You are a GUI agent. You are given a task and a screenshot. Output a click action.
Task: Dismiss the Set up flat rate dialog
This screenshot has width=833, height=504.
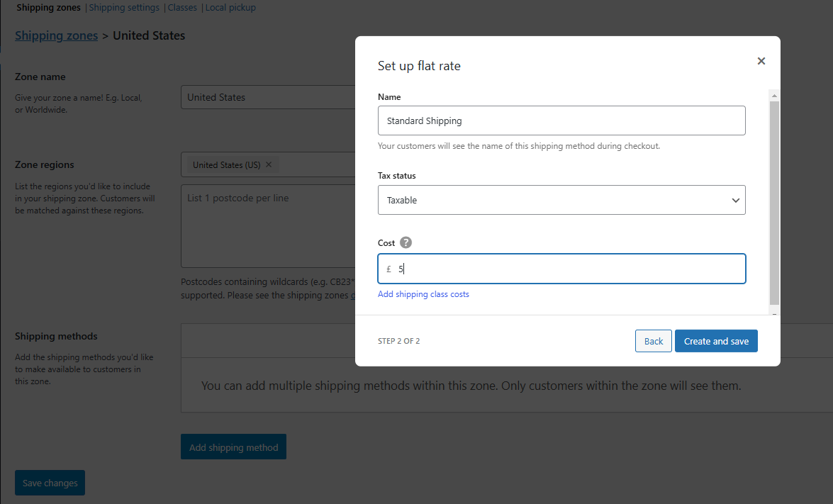click(x=761, y=61)
